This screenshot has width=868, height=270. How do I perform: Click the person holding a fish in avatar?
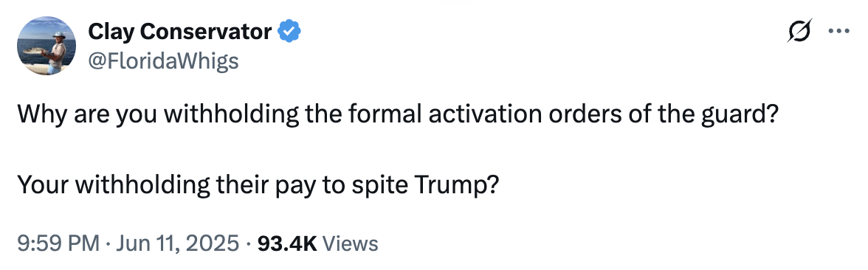[x=55, y=51]
